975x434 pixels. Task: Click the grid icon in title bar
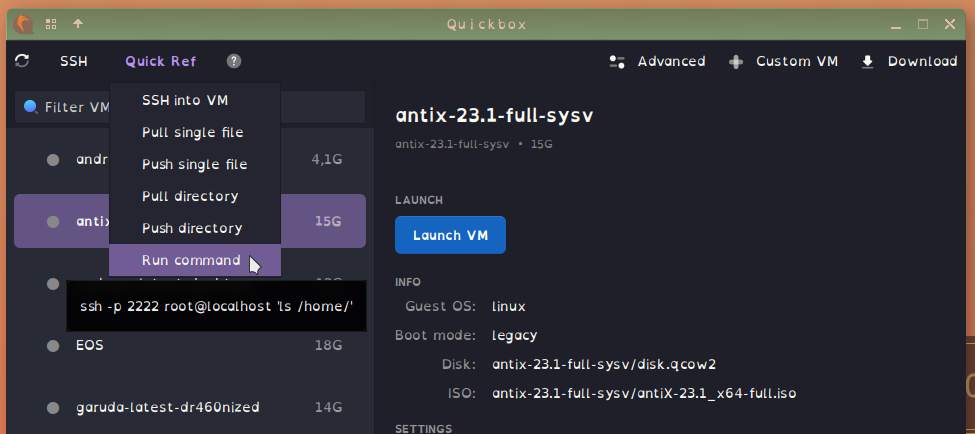click(51, 23)
